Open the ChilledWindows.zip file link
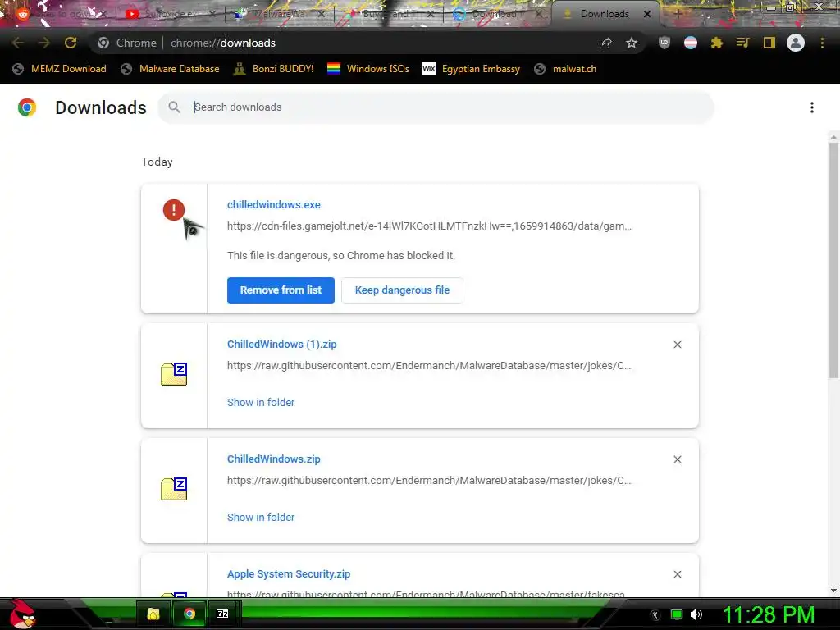 pos(274,459)
